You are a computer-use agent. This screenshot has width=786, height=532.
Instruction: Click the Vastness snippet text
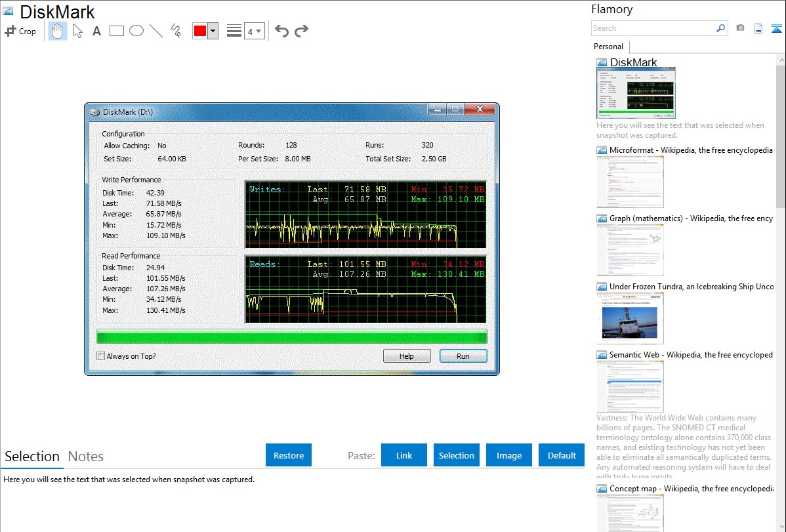click(684, 447)
